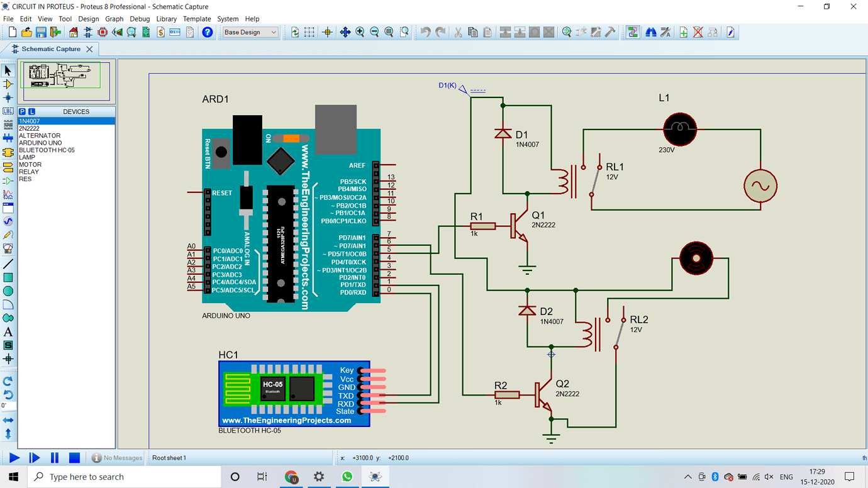This screenshot has width=868, height=488.
Task: Open the Debug menu
Action: 140,19
